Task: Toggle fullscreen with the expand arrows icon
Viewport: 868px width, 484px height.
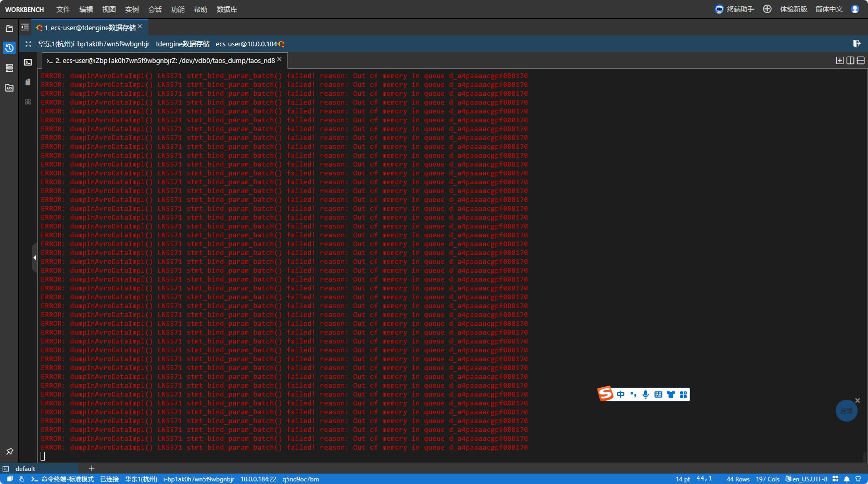Action: click(x=28, y=44)
